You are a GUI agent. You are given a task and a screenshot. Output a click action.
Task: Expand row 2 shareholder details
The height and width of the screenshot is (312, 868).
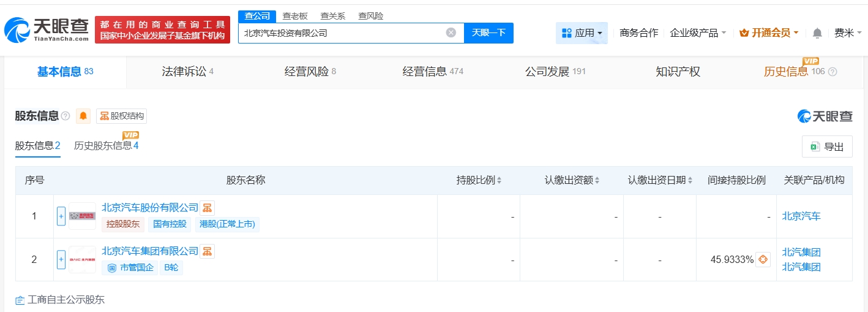(61, 259)
